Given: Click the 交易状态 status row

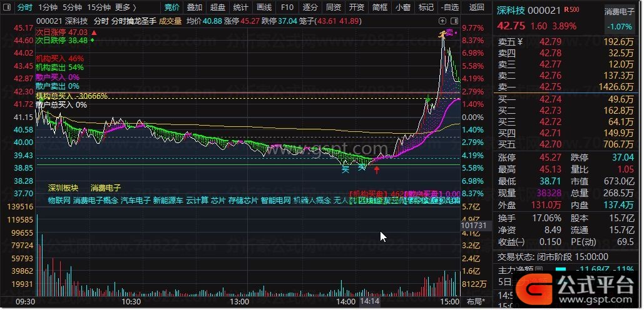Looking at the screenshot, I should point(553,257).
